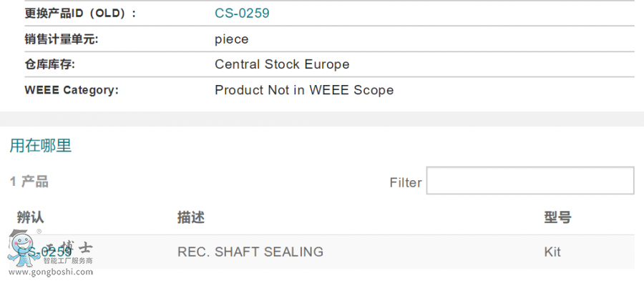Sort by the 型号 column header
This screenshot has height=286, width=644.
(x=557, y=217)
